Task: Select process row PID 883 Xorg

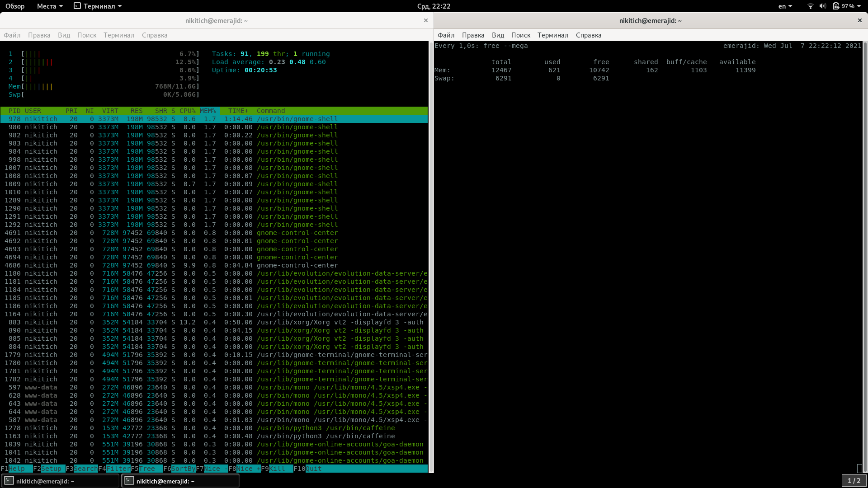Action: (x=214, y=322)
